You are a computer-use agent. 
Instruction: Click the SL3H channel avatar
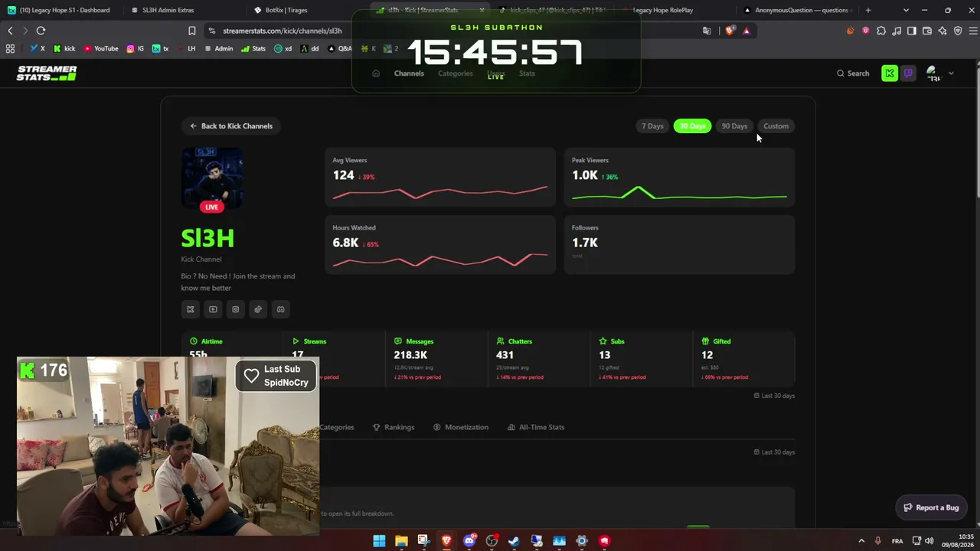tap(212, 178)
